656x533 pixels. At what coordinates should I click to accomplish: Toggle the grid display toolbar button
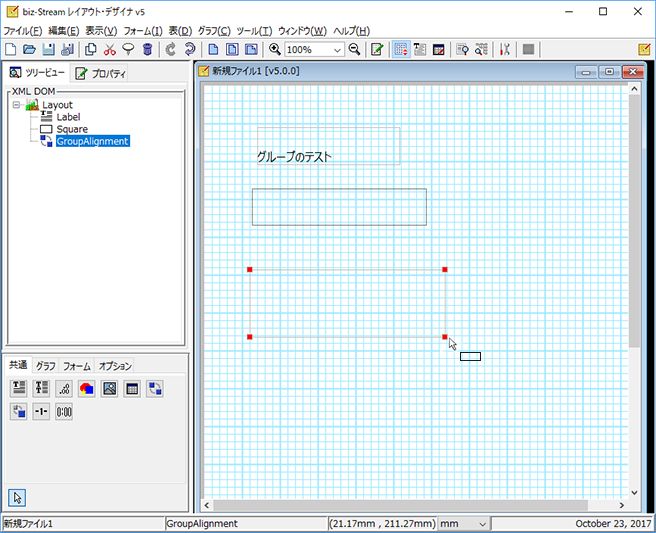[x=401, y=49]
